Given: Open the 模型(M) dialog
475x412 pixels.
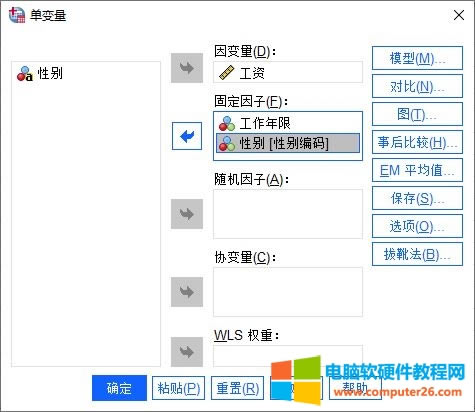Looking at the screenshot, I should point(417,58).
